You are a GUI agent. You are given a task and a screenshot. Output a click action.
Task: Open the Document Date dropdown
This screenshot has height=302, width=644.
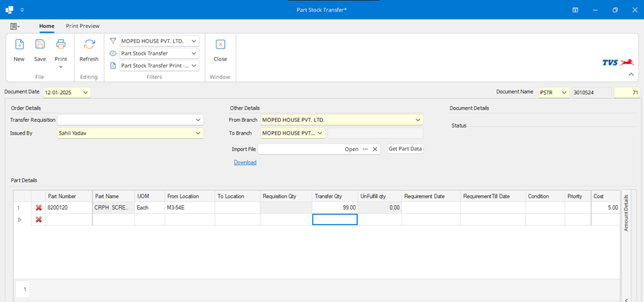85,93
